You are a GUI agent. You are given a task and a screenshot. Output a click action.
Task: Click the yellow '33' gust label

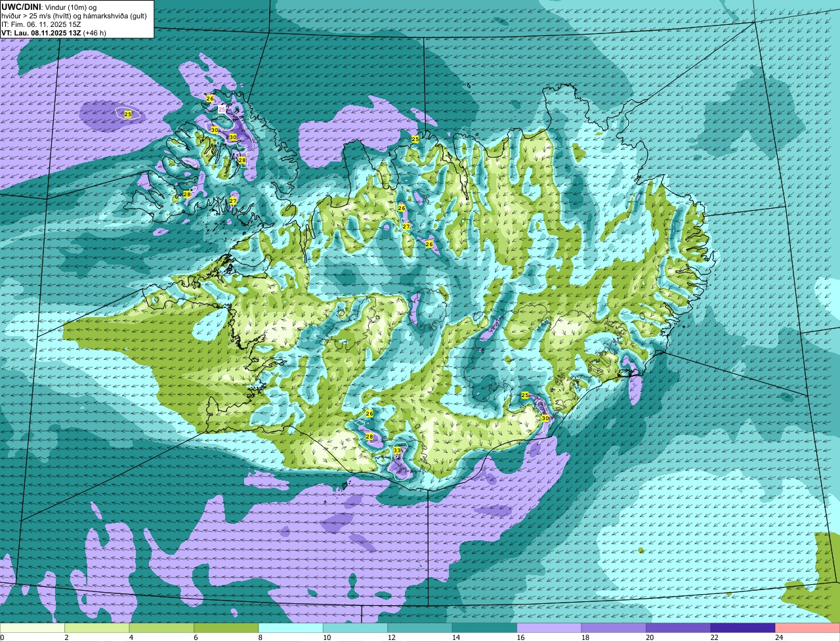point(397,450)
